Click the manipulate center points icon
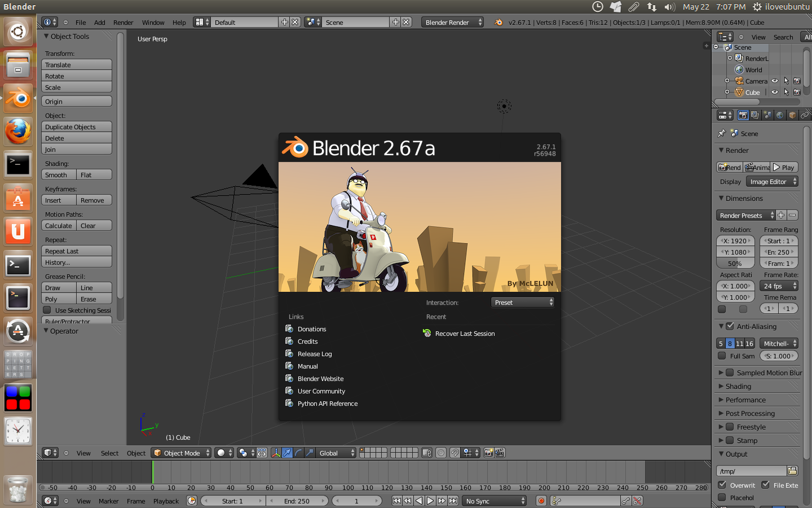Screen dimensions: 812x508 (x=262, y=453)
